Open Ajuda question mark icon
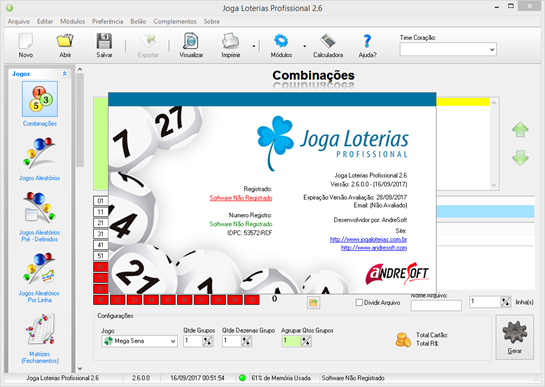The height and width of the screenshot is (387, 545). (367, 45)
